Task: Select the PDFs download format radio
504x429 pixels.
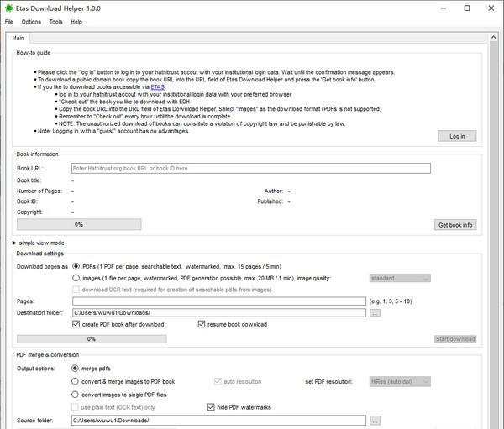Action: (x=76, y=266)
